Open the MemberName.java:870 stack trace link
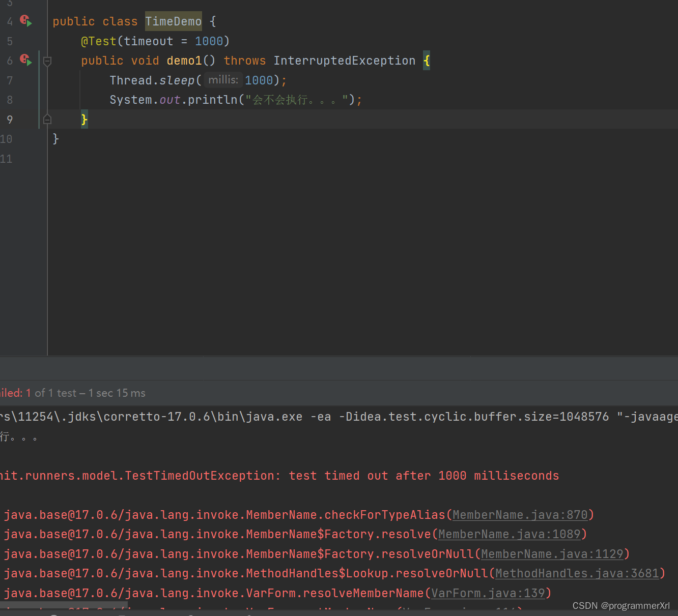 (520, 515)
